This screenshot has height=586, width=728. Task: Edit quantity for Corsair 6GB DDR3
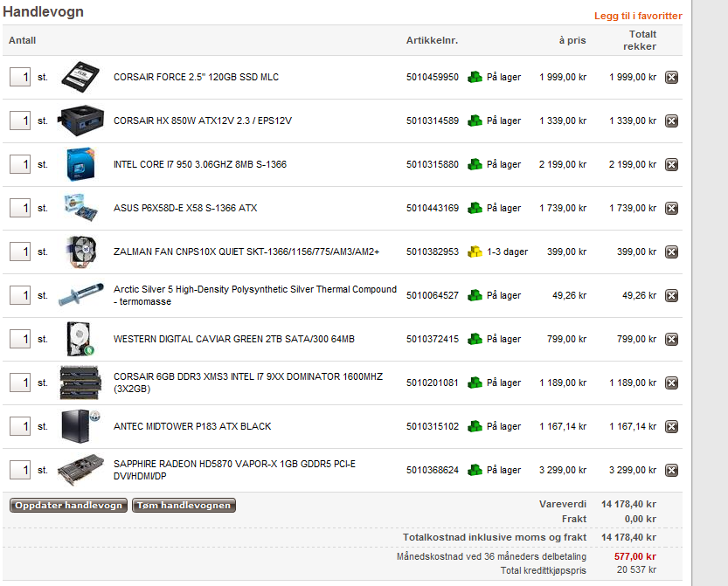tap(20, 383)
